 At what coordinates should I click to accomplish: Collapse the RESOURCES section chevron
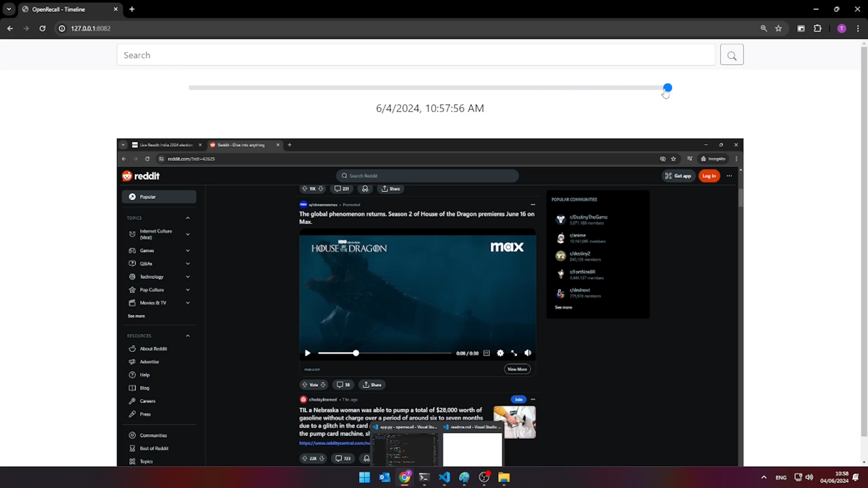click(x=188, y=336)
